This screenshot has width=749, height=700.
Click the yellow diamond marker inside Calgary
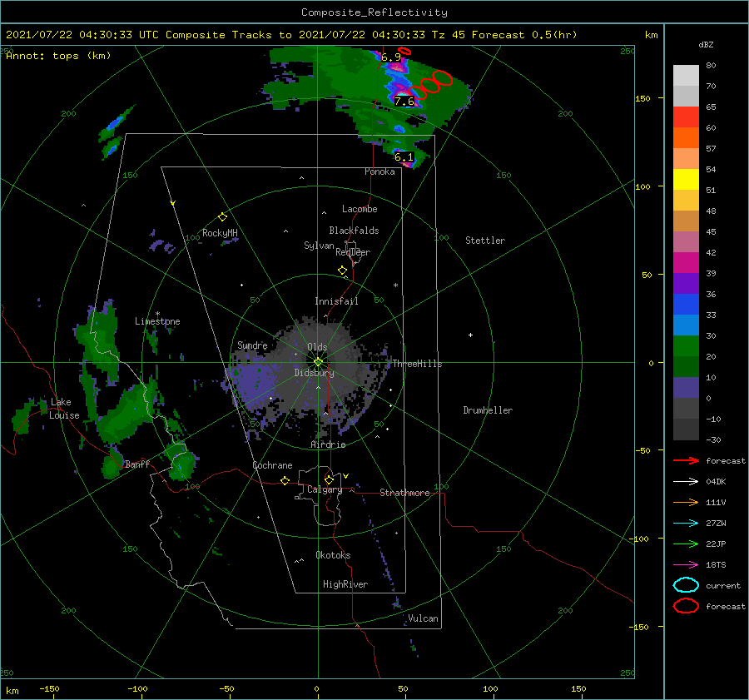click(x=329, y=479)
